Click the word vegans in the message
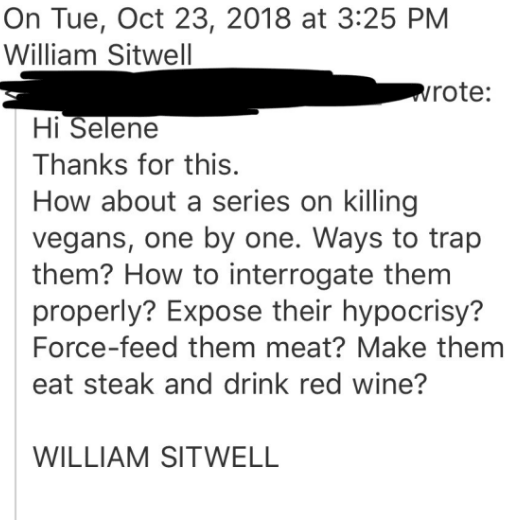This screenshot has width=520, height=529. [80, 240]
